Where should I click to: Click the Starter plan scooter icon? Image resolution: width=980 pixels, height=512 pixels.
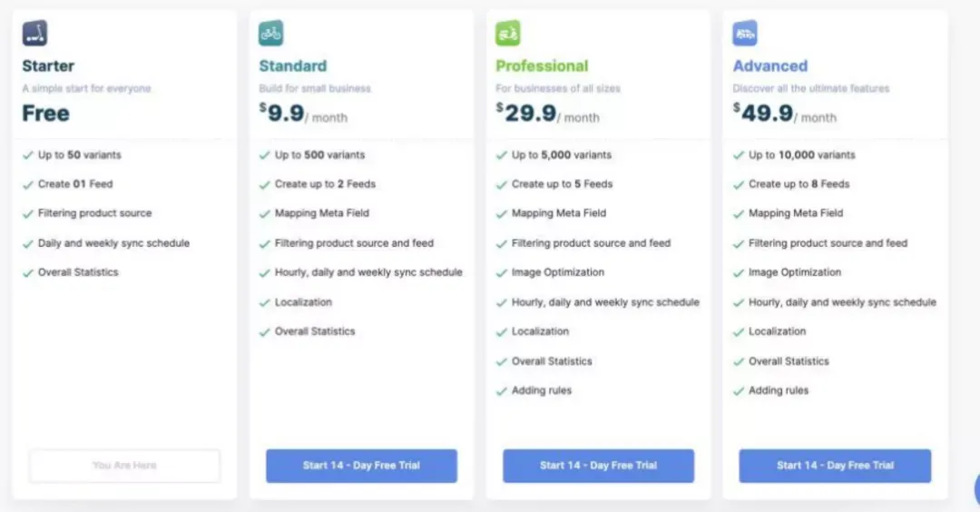pyautogui.click(x=34, y=33)
